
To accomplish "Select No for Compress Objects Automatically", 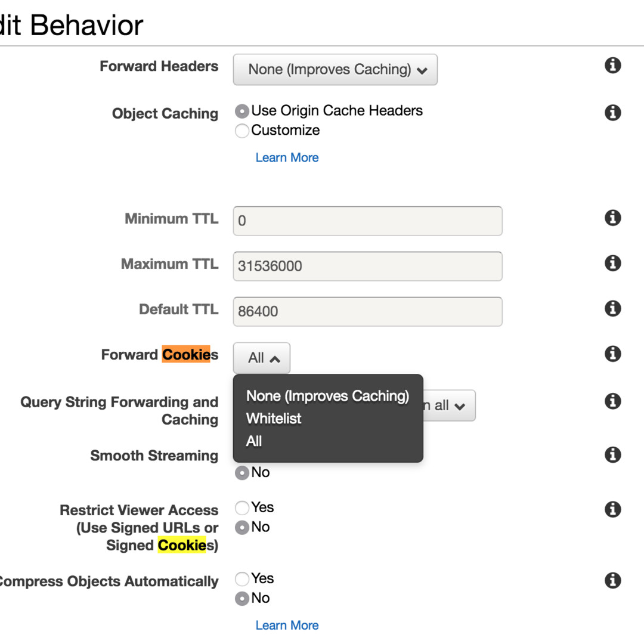I will tap(242, 599).
